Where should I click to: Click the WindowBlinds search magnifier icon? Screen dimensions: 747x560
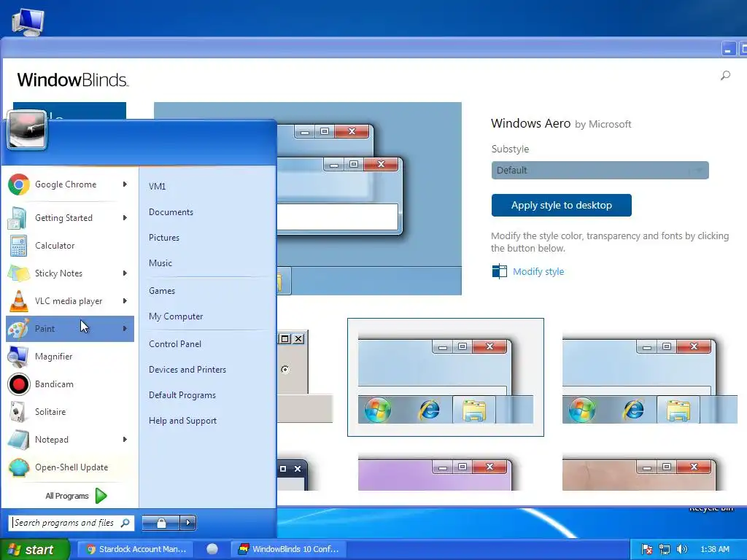pos(725,76)
